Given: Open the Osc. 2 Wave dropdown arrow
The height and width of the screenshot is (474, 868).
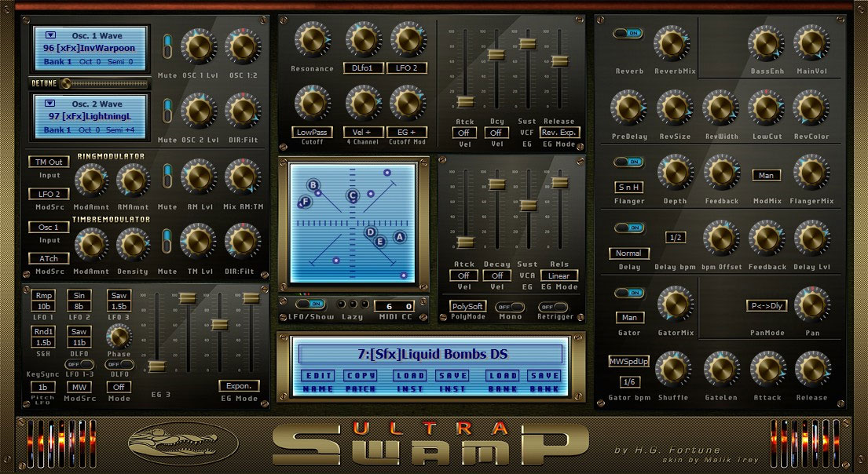Looking at the screenshot, I should click(49, 103).
